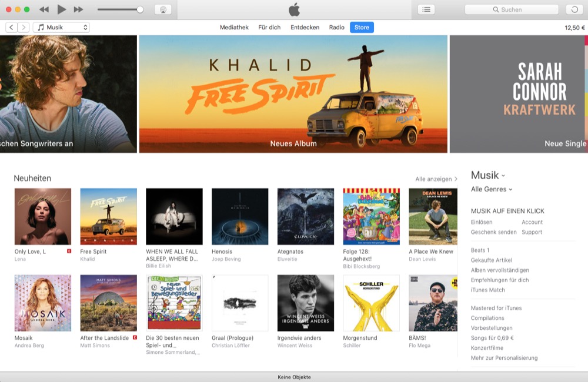Viewport: 588px width, 382px height.
Task: Open the Einlösen link
Action: coord(482,222)
